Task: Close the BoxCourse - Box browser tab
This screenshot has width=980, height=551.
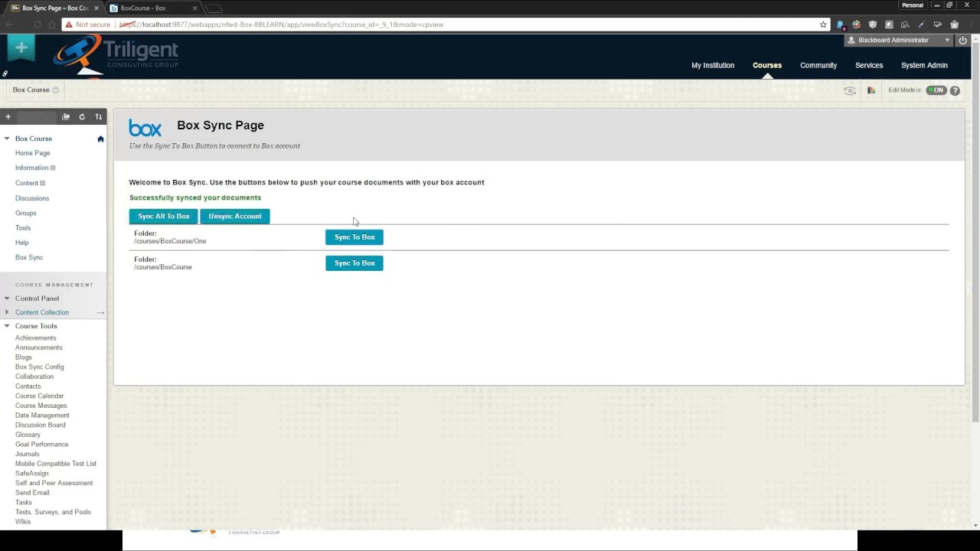Action: [x=195, y=8]
